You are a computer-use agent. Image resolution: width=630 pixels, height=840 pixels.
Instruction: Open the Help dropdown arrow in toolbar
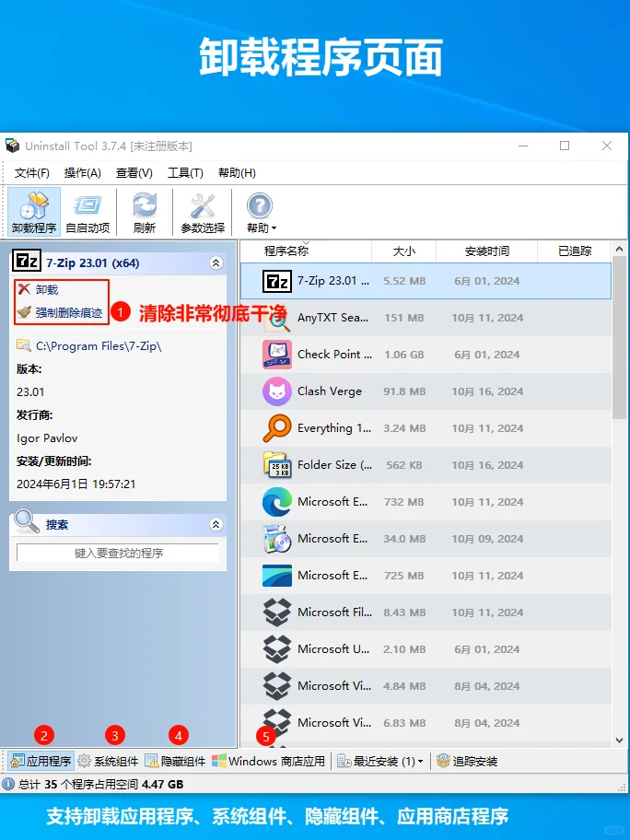click(274, 228)
